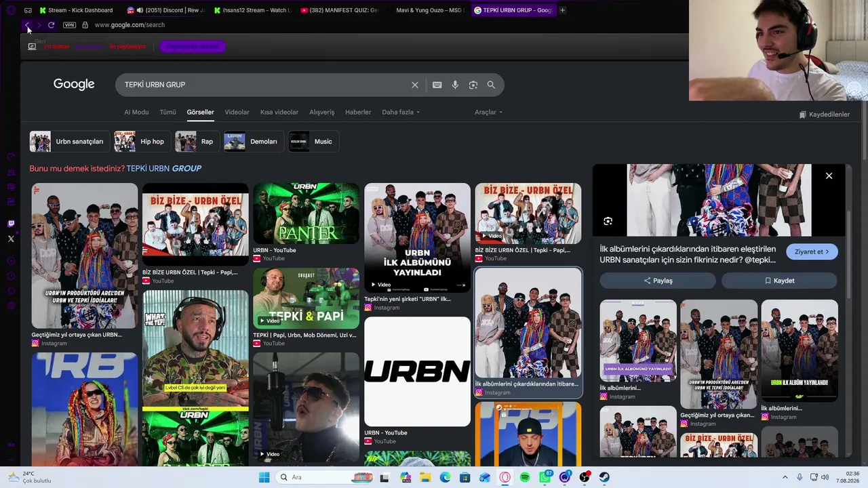Filter by Hip hop chip

click(x=142, y=142)
